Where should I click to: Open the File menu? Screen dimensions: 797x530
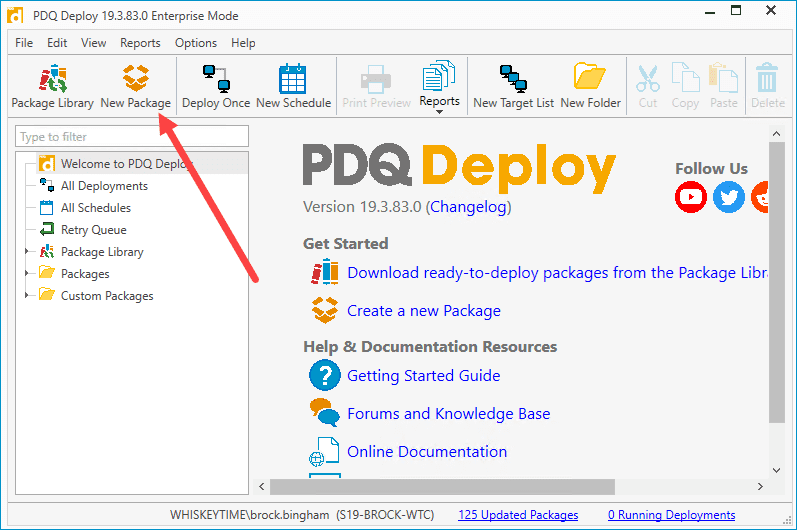pos(24,43)
